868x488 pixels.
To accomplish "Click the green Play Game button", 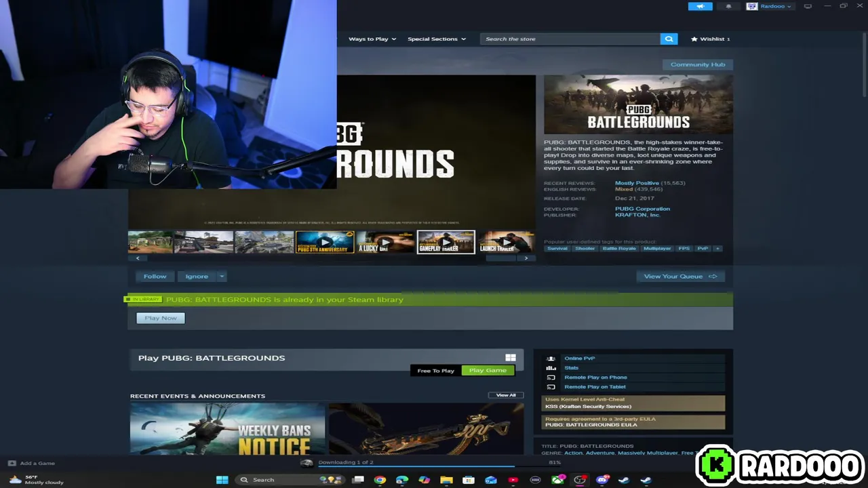I will click(488, 370).
